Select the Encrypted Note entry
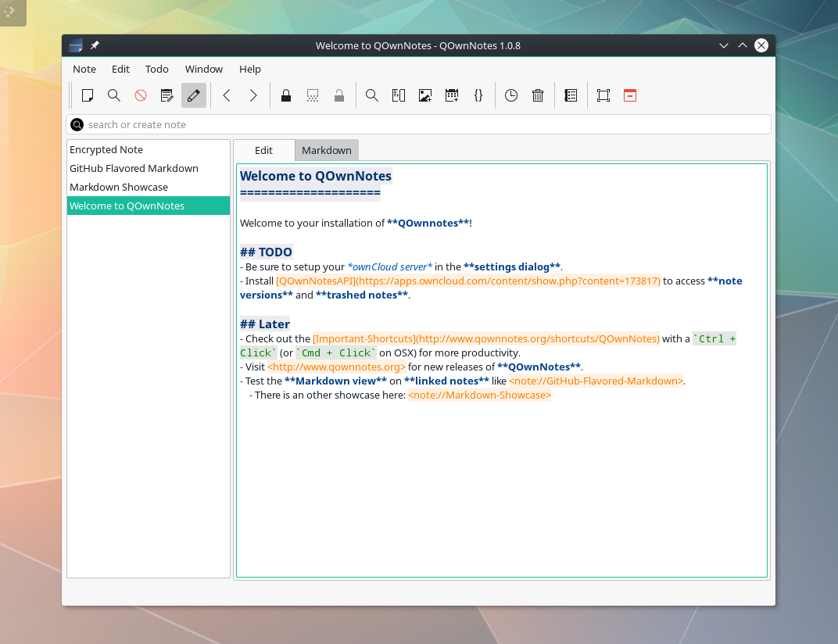This screenshot has width=838, height=644. click(x=149, y=149)
